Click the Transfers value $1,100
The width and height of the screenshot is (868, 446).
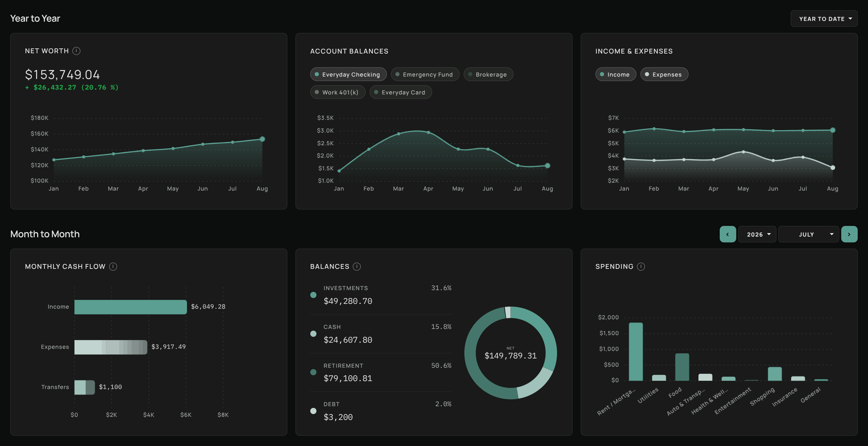click(x=110, y=387)
